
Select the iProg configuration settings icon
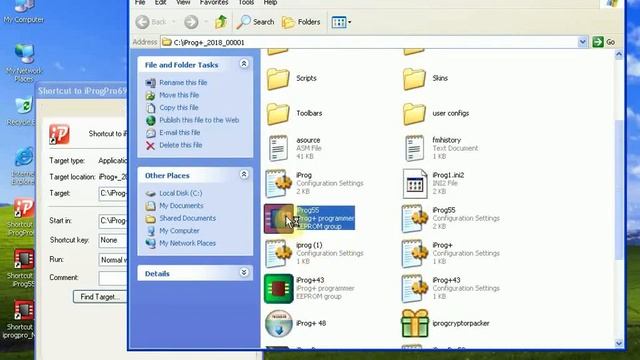pos(278,183)
